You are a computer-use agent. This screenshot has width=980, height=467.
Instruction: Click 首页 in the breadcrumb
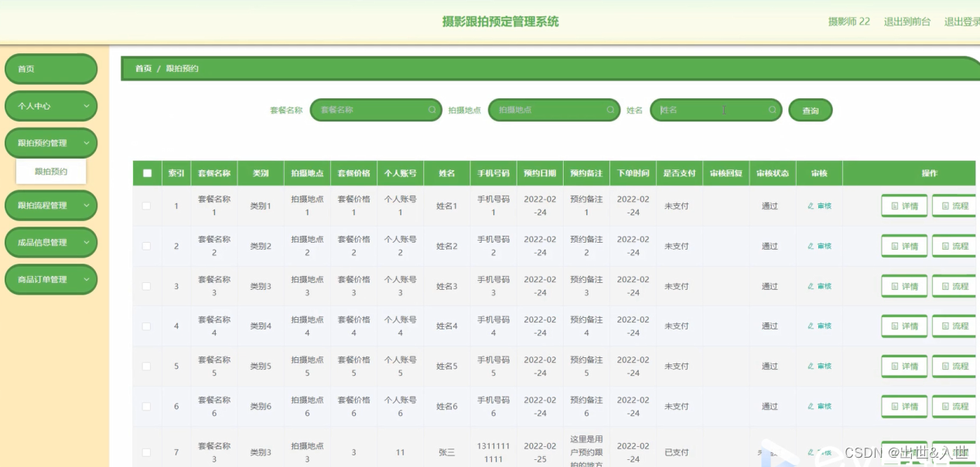143,69
